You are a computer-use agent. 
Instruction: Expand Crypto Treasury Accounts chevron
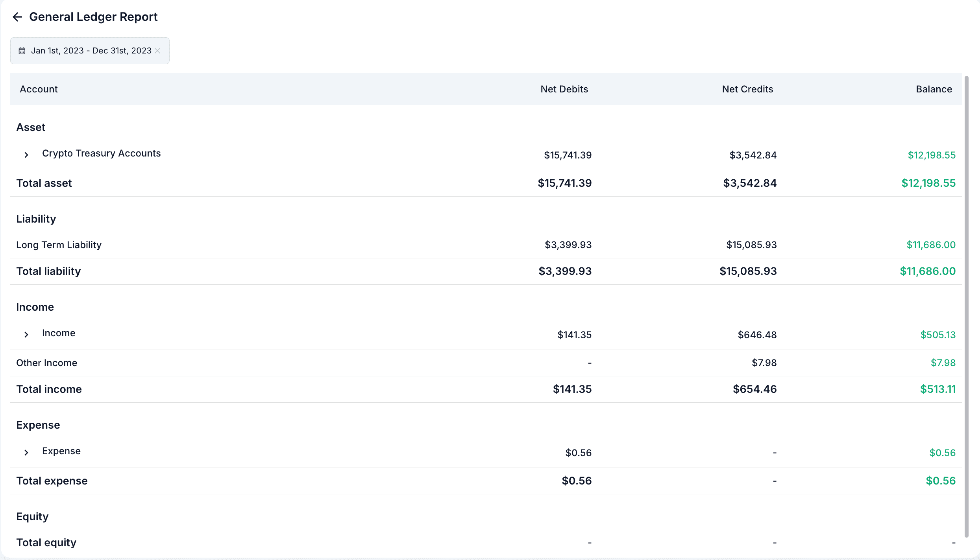point(26,155)
